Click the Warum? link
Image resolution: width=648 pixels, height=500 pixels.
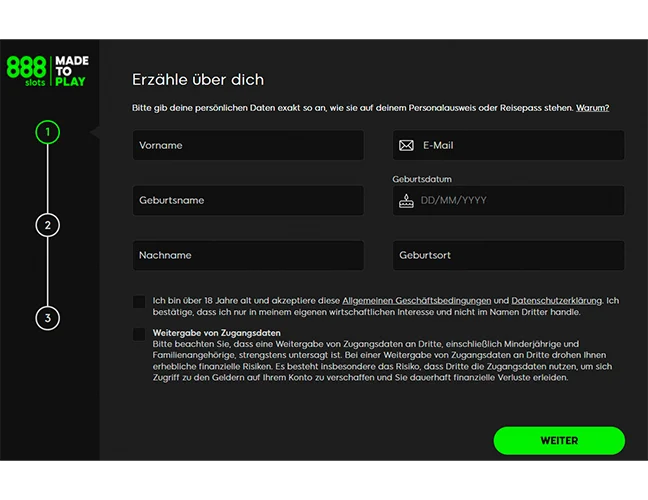coord(592,108)
